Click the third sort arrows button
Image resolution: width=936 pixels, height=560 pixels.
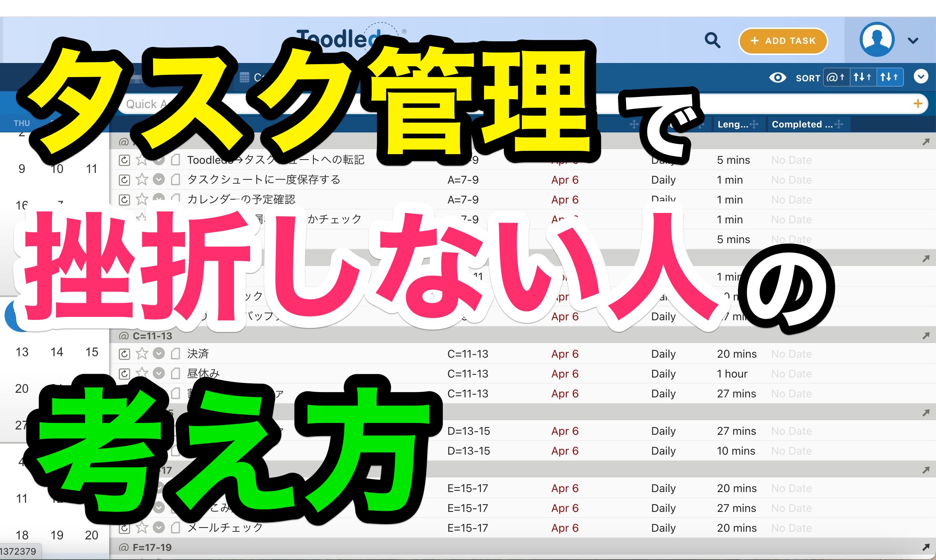click(889, 77)
